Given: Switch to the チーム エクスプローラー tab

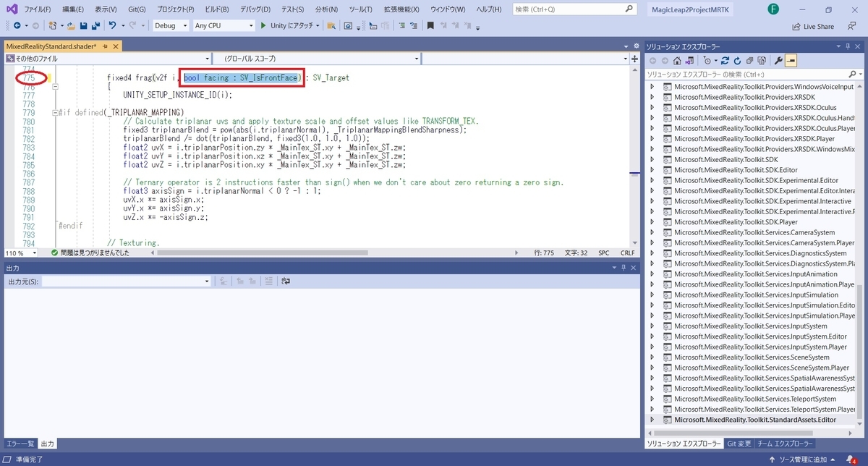Looking at the screenshot, I should 786,444.
